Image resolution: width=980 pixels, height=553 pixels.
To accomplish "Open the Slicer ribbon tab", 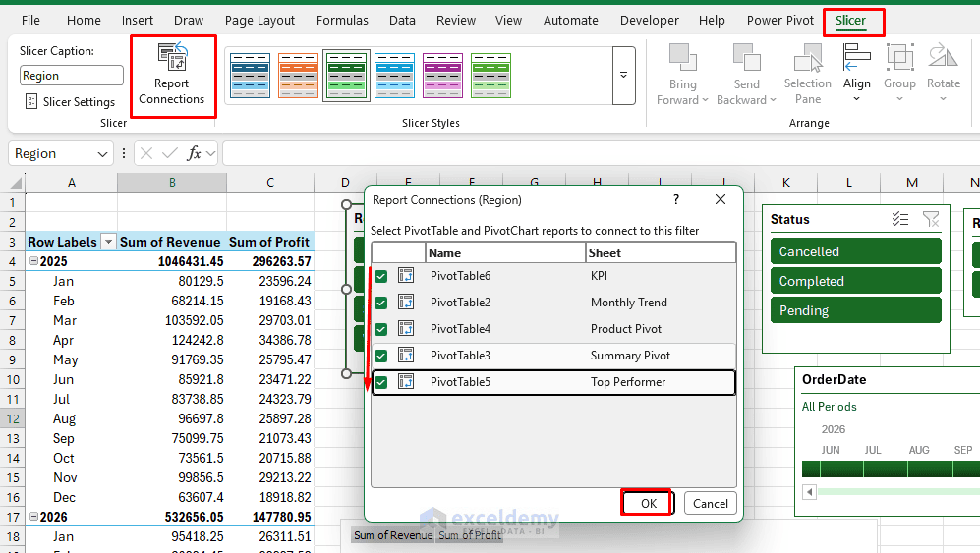I will pos(850,21).
